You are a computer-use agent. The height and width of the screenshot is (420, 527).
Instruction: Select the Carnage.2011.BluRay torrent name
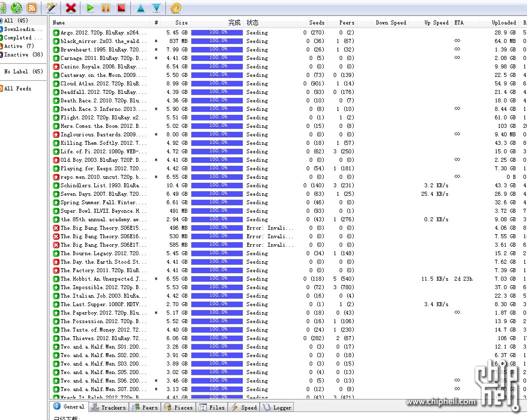tap(103, 58)
